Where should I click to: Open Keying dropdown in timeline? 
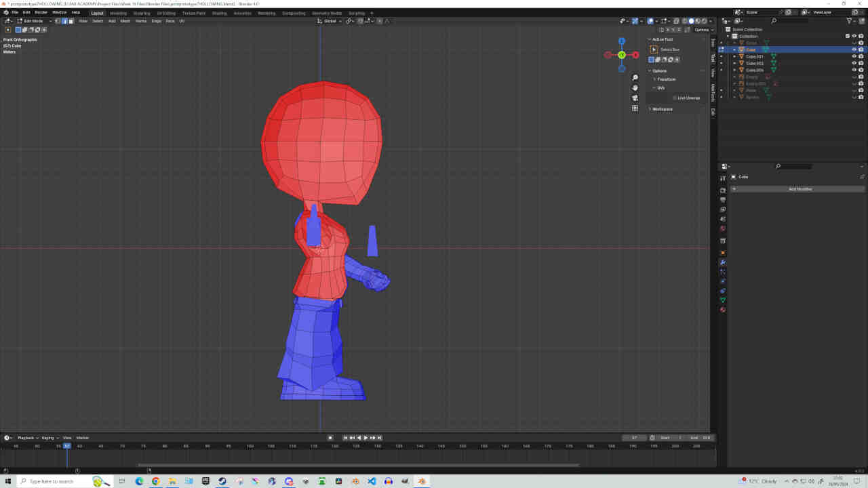coord(49,438)
